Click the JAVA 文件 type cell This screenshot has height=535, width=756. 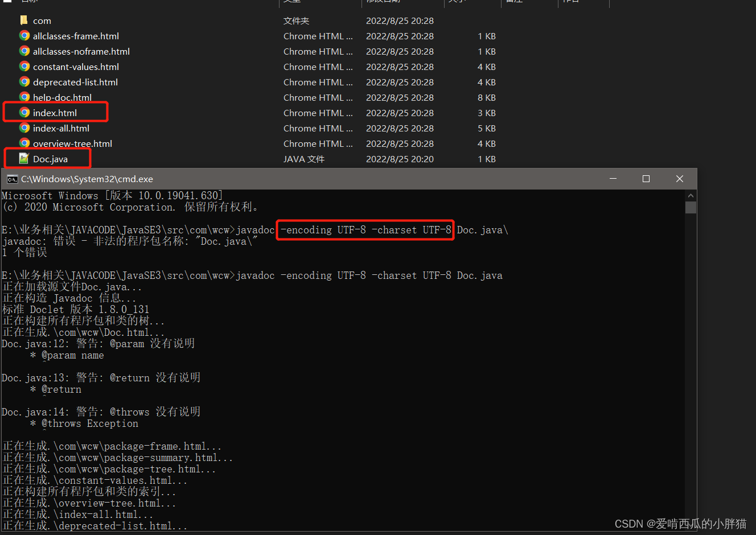[x=304, y=159]
